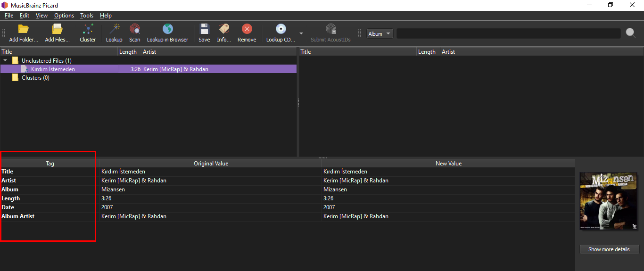Open the Options menu
The height and width of the screenshot is (271, 644).
click(64, 16)
